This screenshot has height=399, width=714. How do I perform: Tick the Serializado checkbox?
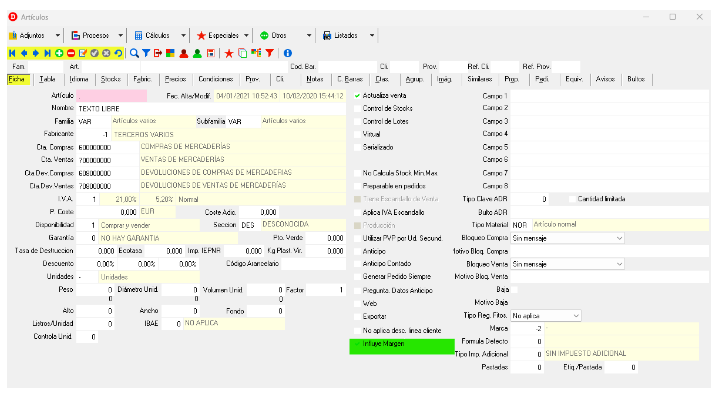tap(357, 148)
